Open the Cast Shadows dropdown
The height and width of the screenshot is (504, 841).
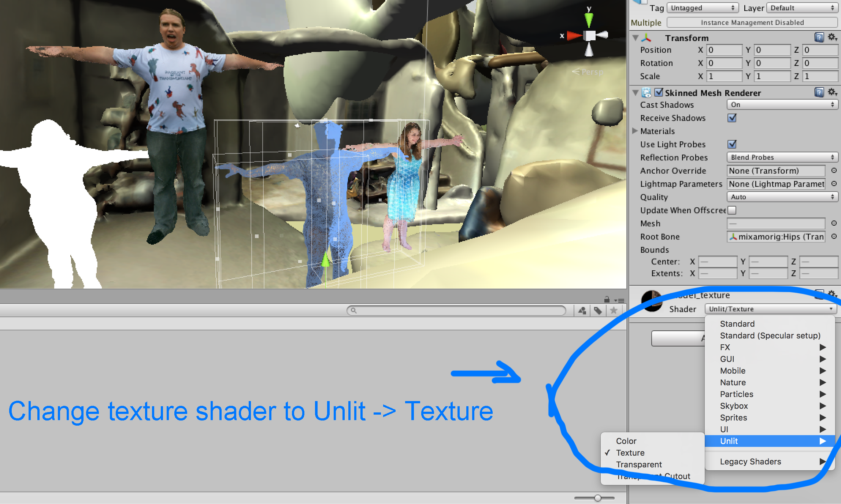782,105
